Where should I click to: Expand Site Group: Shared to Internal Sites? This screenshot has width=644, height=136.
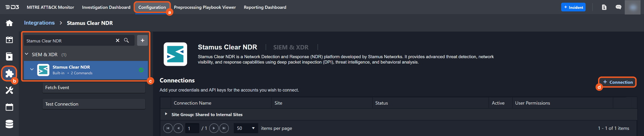166,114
